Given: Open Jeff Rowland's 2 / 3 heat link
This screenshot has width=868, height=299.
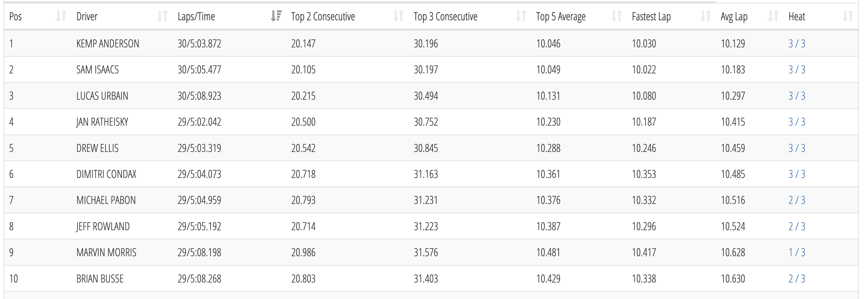Looking at the screenshot, I should tap(796, 226).
